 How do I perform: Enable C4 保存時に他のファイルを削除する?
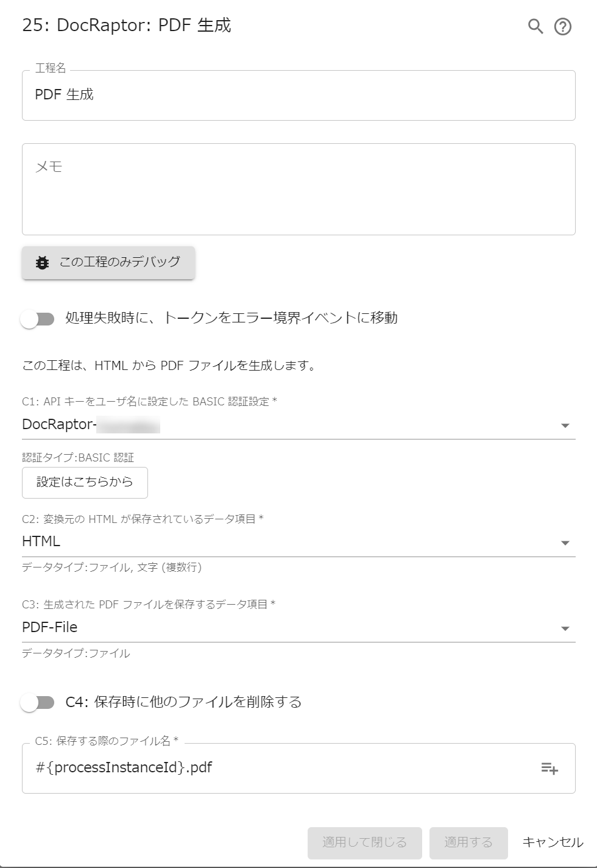39,702
